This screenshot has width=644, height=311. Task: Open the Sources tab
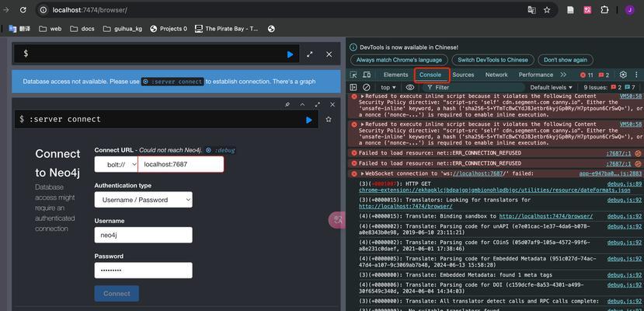click(x=463, y=75)
